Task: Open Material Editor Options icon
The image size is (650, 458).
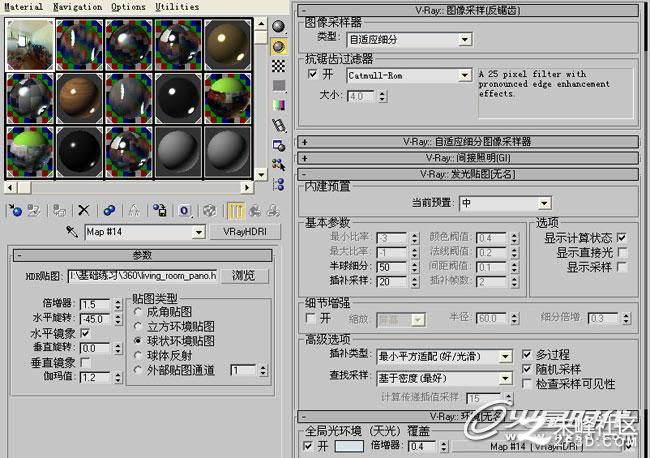Action: (278, 145)
